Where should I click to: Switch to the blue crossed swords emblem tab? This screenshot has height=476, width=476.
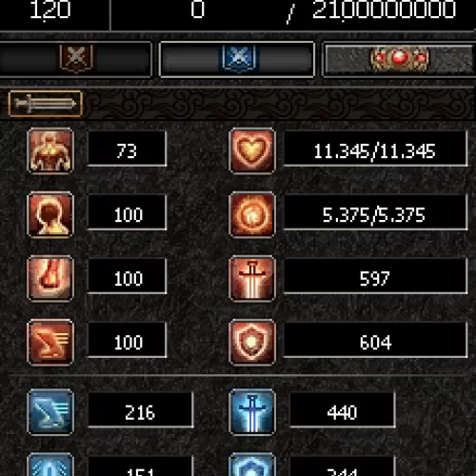237,59
